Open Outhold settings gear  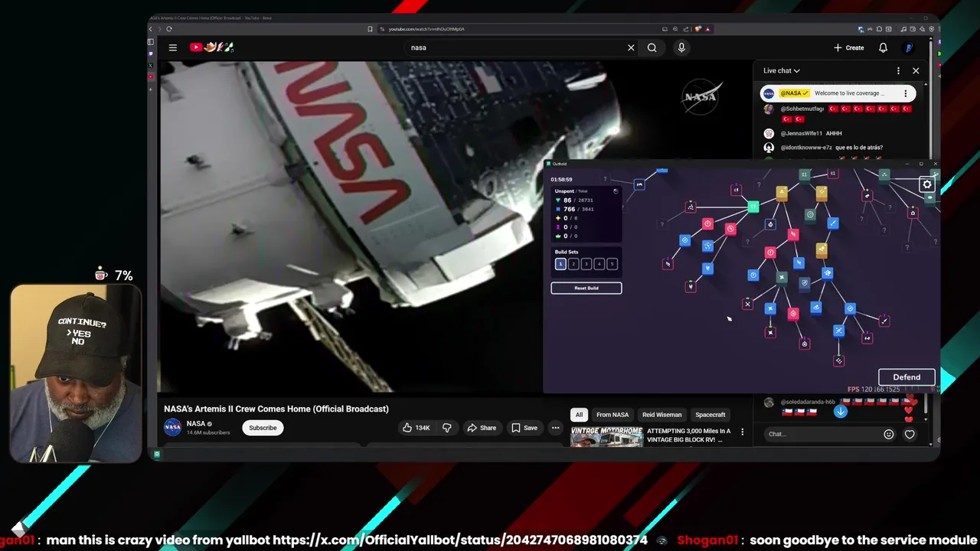927,184
